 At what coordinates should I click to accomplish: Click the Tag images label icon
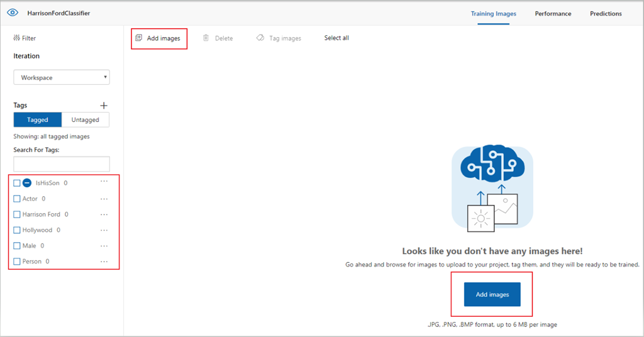(260, 38)
